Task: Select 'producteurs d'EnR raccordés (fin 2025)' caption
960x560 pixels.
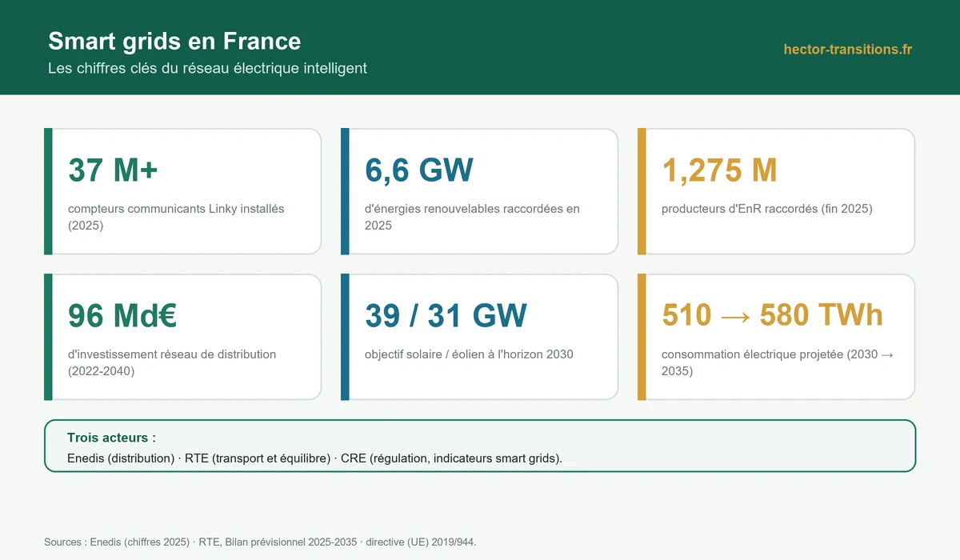Action: pos(766,209)
